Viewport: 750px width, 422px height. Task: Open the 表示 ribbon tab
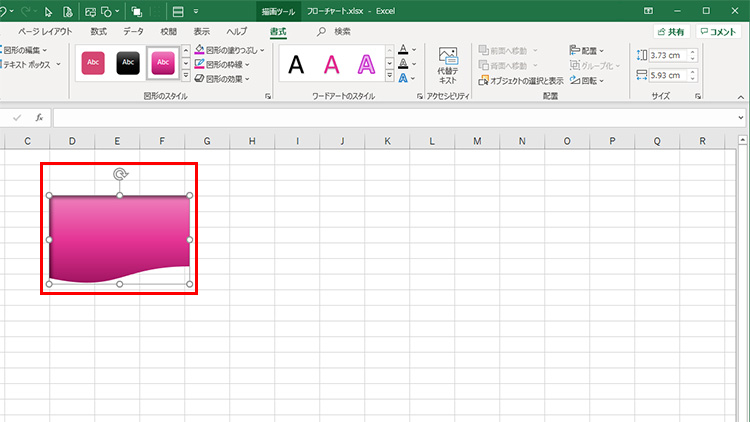click(202, 32)
